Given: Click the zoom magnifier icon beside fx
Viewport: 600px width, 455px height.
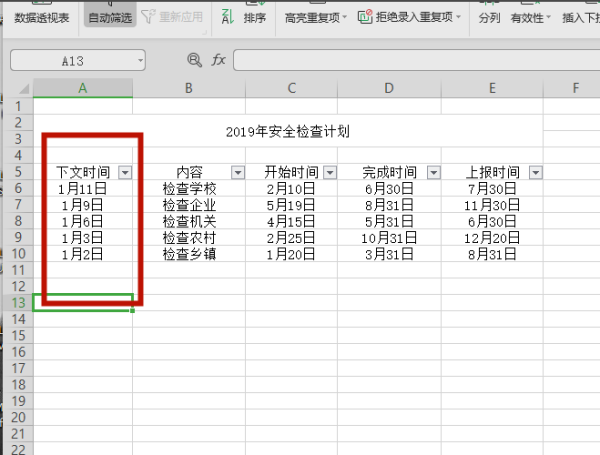Looking at the screenshot, I should pos(194,60).
